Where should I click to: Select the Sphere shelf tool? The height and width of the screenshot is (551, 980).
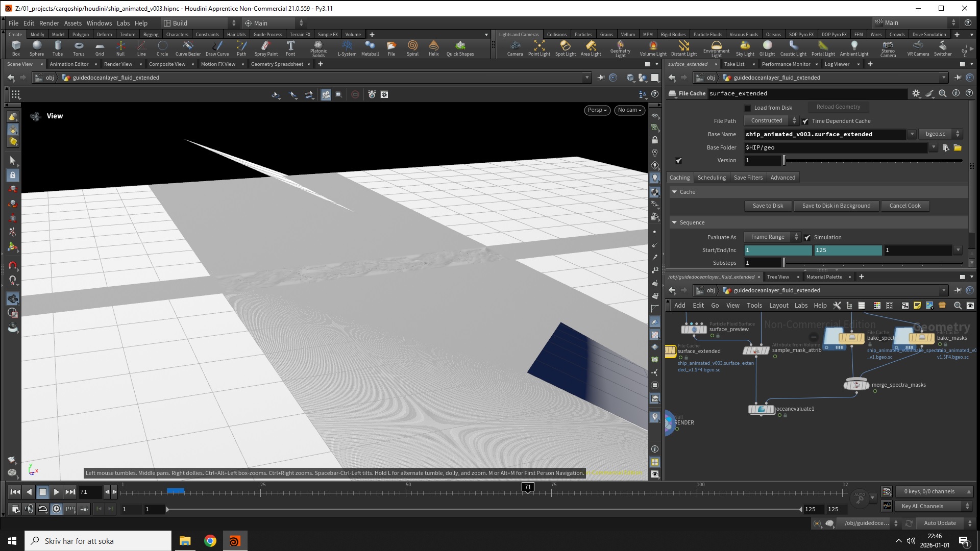coord(37,47)
